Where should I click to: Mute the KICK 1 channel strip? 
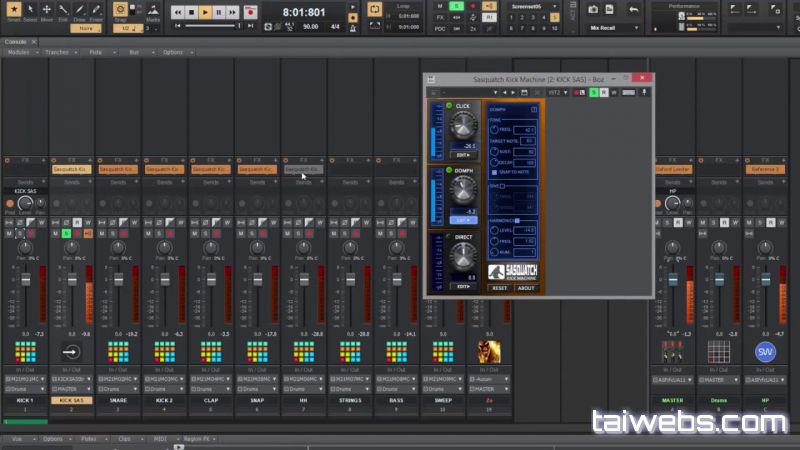[9, 233]
